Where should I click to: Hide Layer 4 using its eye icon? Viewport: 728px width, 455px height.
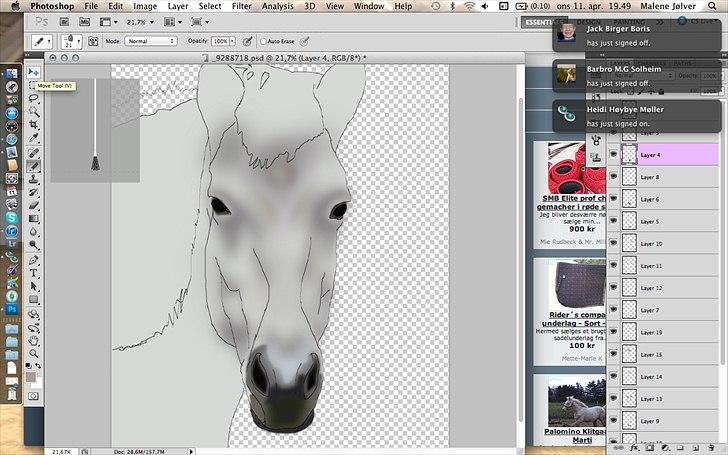(x=613, y=155)
